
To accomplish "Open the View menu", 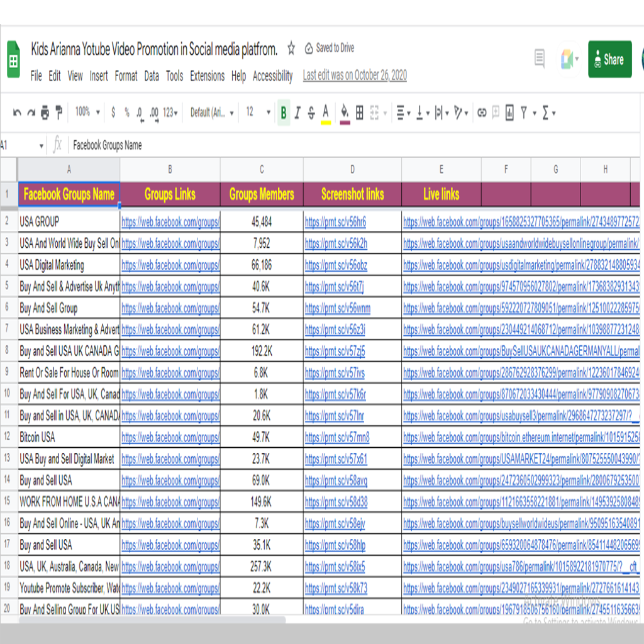I will coord(75,76).
